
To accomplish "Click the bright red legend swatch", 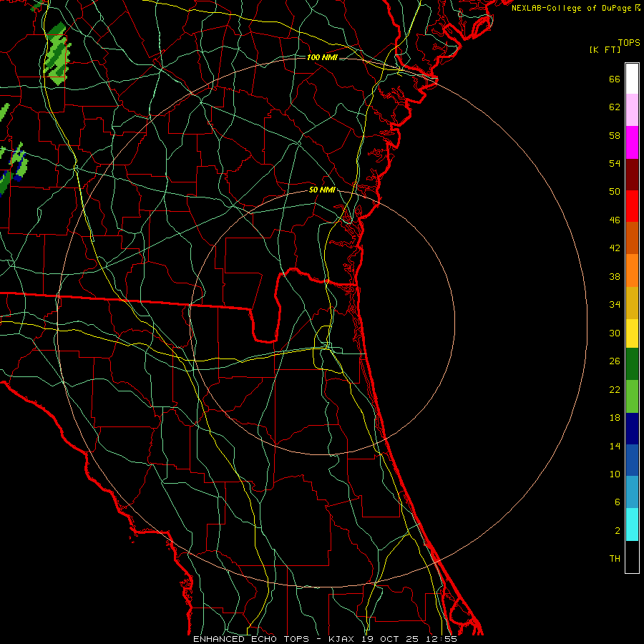I will 632,206.
